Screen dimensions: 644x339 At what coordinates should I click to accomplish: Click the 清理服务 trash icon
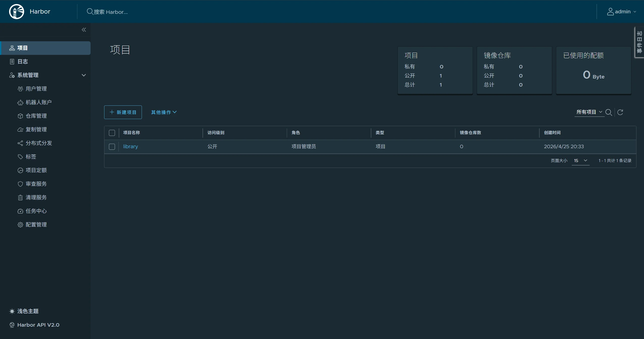tap(20, 198)
